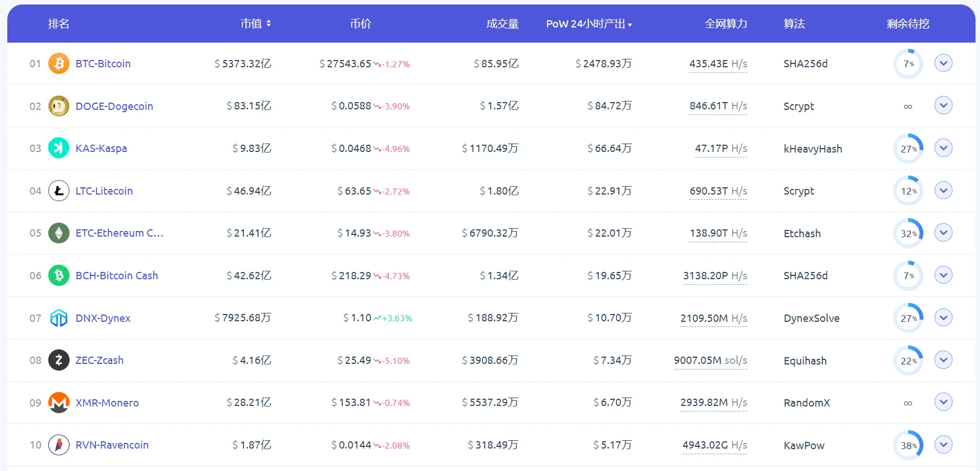Click the Dogecoin coin icon
The height and width of the screenshot is (471, 980).
pyautogui.click(x=59, y=106)
